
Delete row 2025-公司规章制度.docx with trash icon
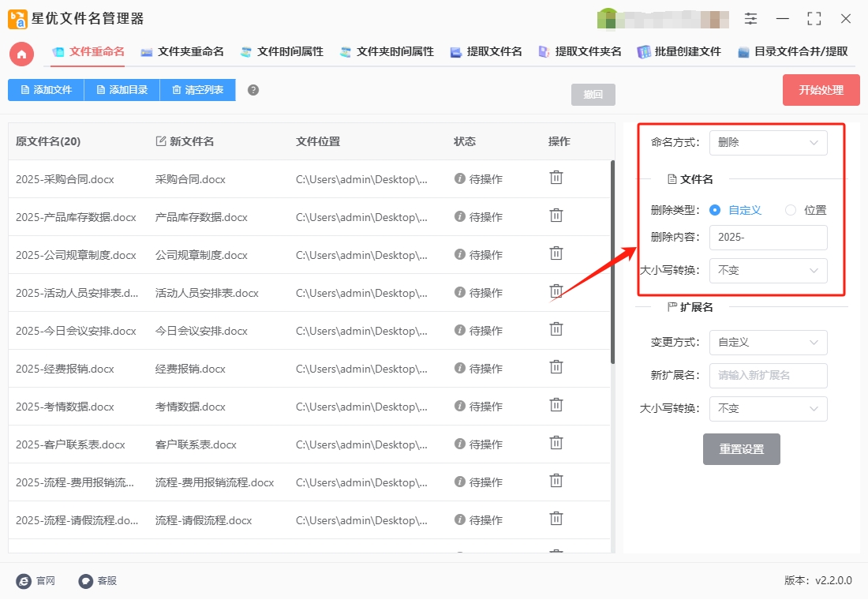556,253
